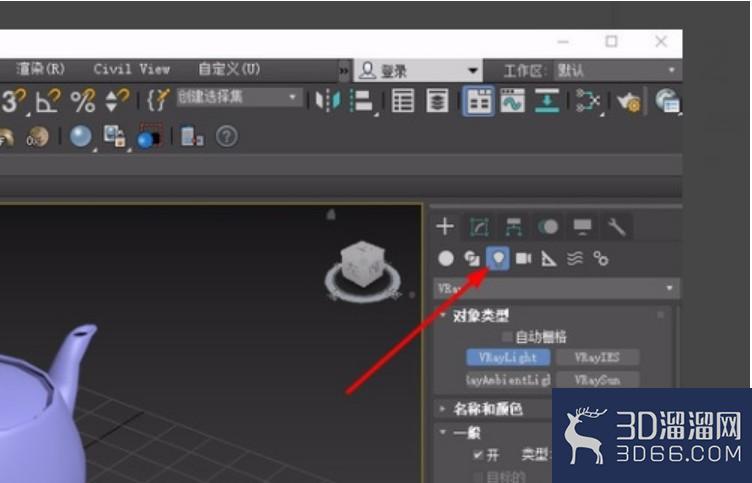Image resolution: width=752 pixels, height=483 pixels.
Task: Open the Rendered Frame Window icon
Action: (668, 101)
